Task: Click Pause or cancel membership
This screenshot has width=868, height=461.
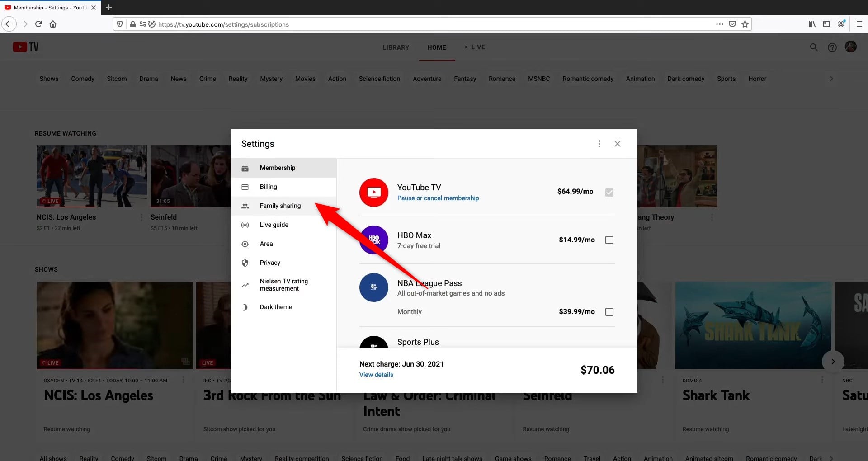Action: pyautogui.click(x=438, y=198)
